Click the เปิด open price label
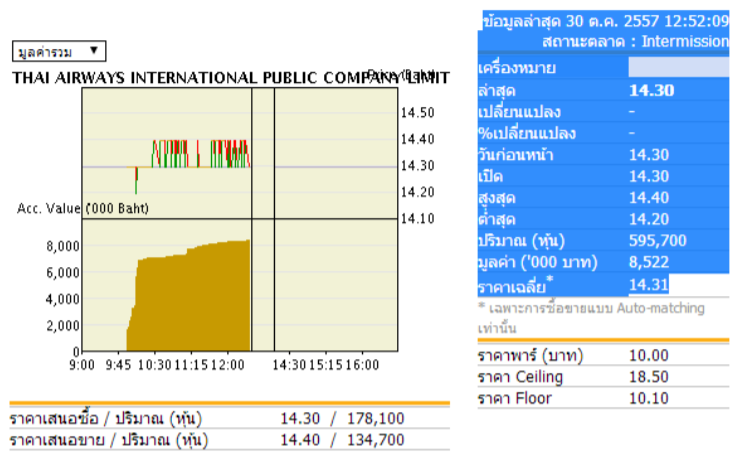747x467 pixels. [x=491, y=176]
